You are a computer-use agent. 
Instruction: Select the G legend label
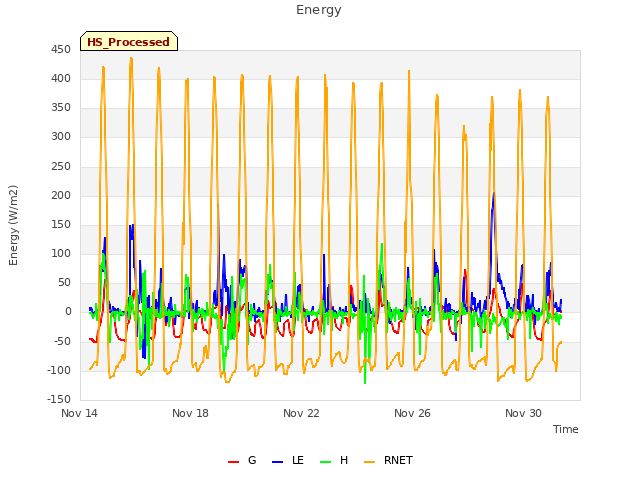click(252, 460)
